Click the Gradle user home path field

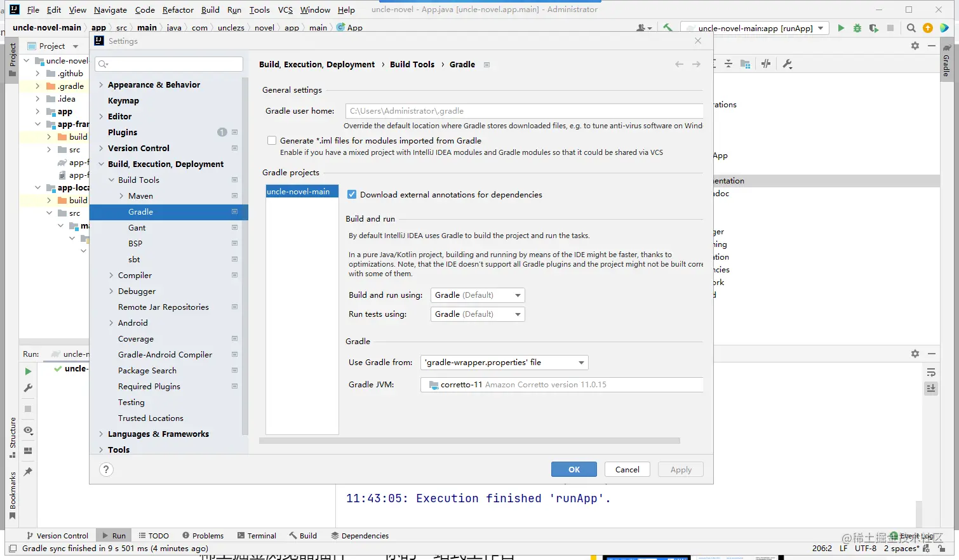tap(524, 110)
